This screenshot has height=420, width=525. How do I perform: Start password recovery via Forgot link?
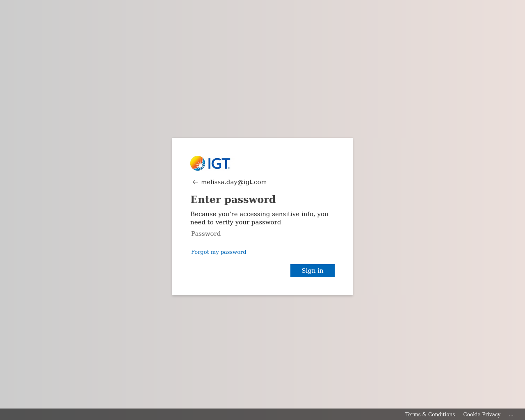(x=219, y=252)
